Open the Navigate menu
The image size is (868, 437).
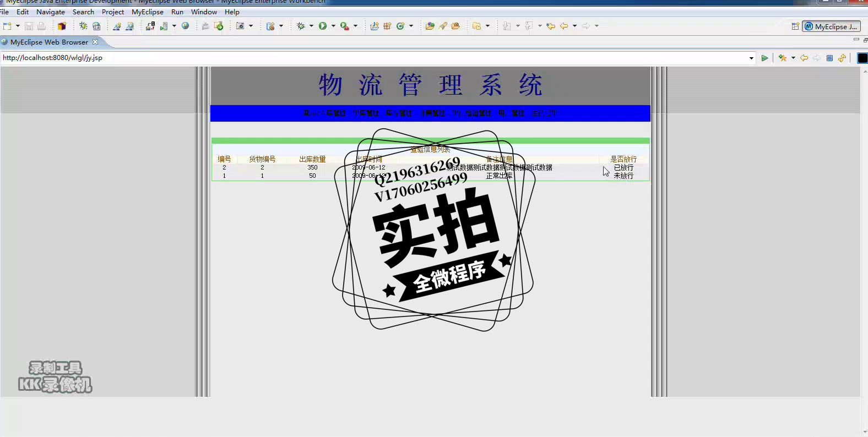click(51, 12)
